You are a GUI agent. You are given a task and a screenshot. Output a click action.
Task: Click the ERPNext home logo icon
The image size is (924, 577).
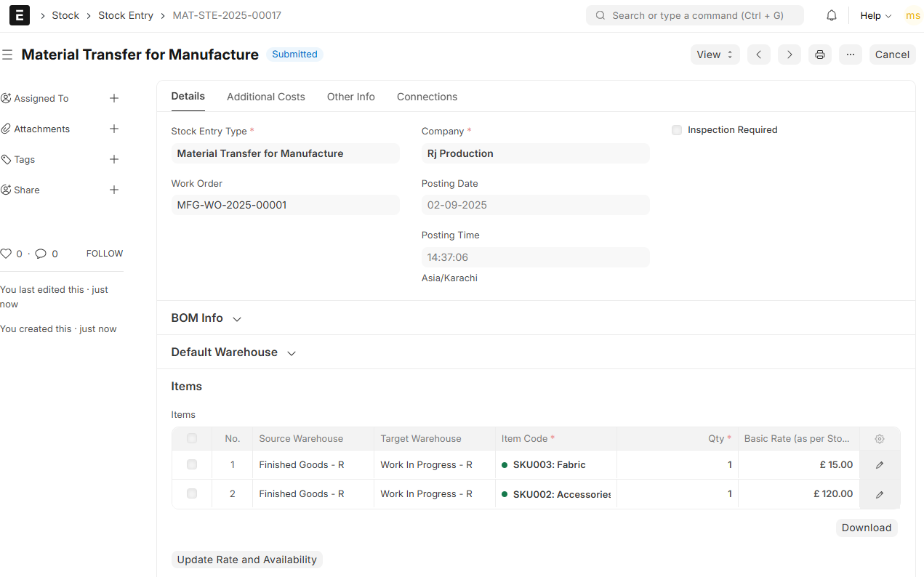coord(20,15)
